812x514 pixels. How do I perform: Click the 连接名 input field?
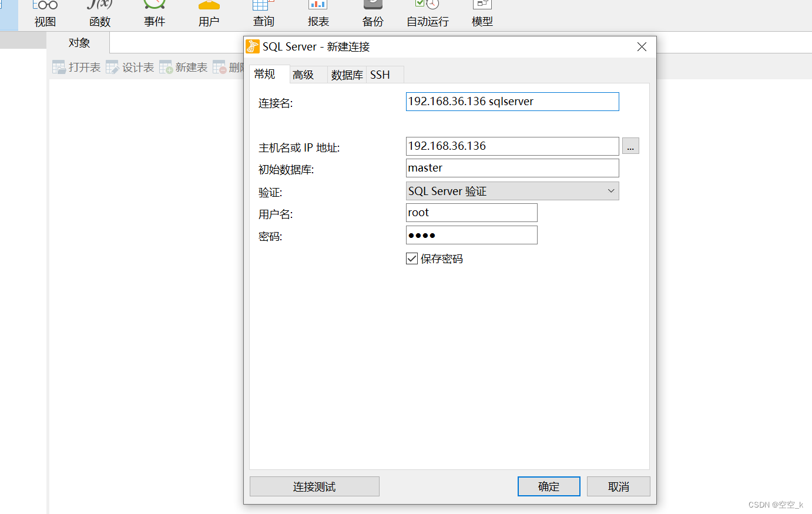pos(512,102)
